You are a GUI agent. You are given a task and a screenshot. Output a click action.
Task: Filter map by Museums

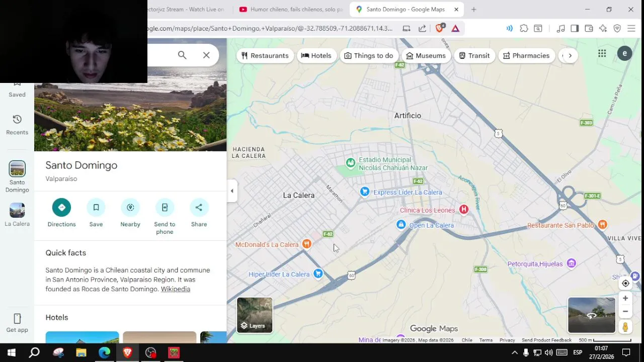pyautogui.click(x=426, y=55)
